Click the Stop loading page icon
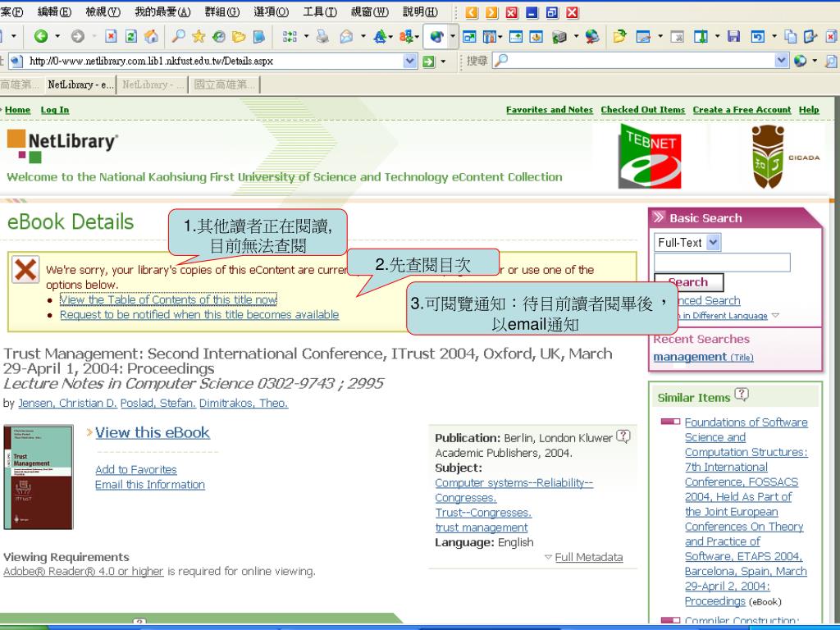This screenshot has width=840, height=630. click(111, 36)
